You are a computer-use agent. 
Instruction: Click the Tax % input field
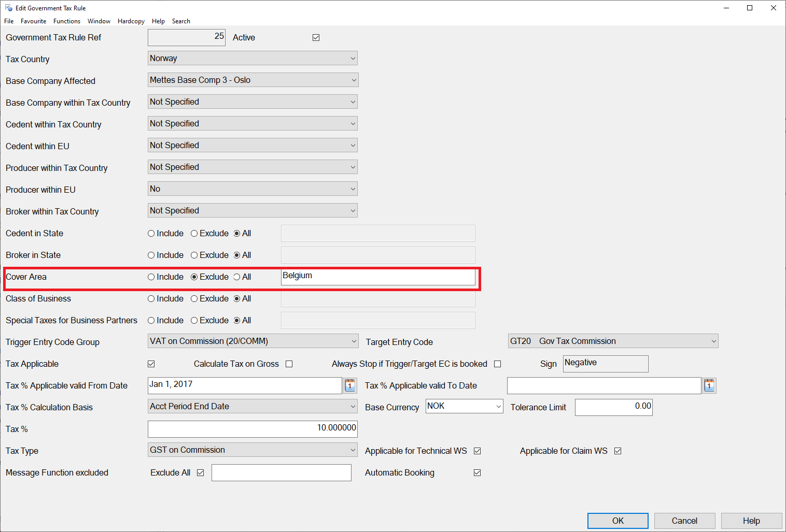pyautogui.click(x=252, y=428)
